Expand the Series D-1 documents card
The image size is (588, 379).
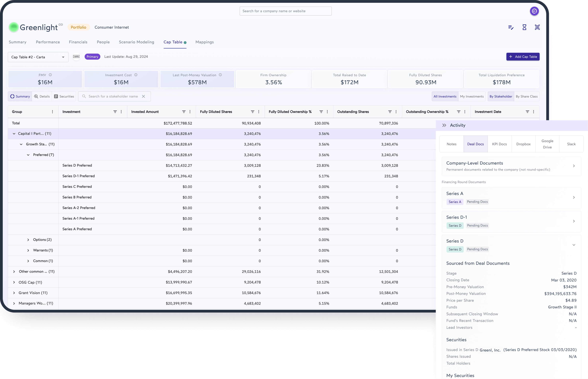click(574, 221)
